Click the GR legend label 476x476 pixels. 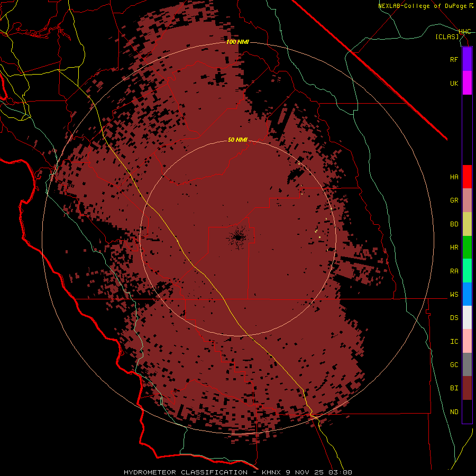click(x=454, y=200)
